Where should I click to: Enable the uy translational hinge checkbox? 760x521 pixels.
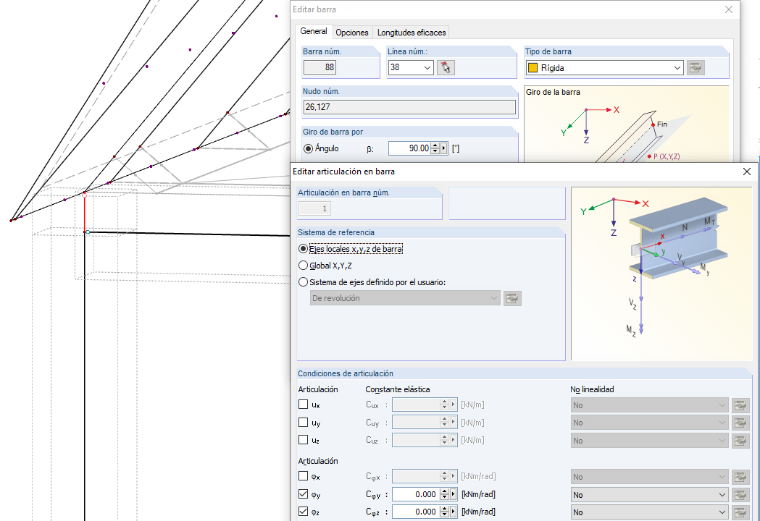[303, 422]
